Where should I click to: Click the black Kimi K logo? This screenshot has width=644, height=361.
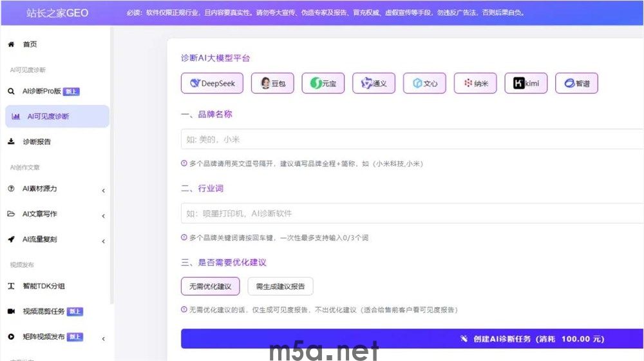click(x=518, y=83)
